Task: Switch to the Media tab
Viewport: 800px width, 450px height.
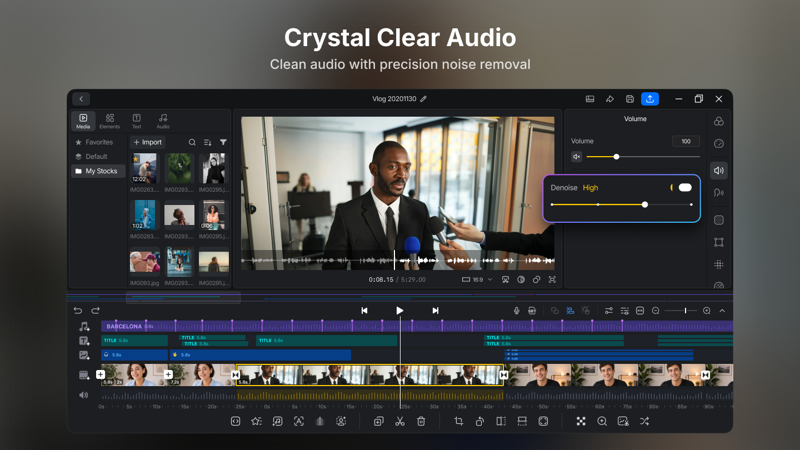Action: point(83,121)
